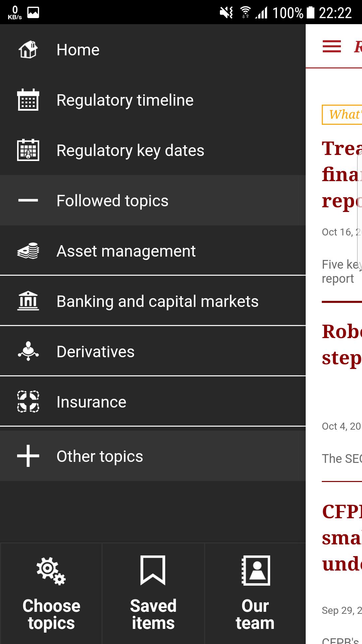362x644 pixels.
Task: Tap the Insurance lifebuoy icon
Action: (28, 401)
